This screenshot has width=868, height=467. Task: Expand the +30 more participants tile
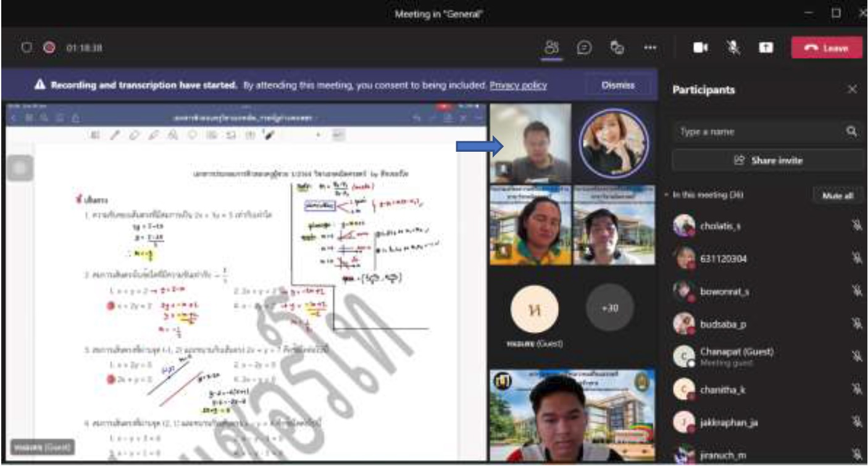click(609, 308)
